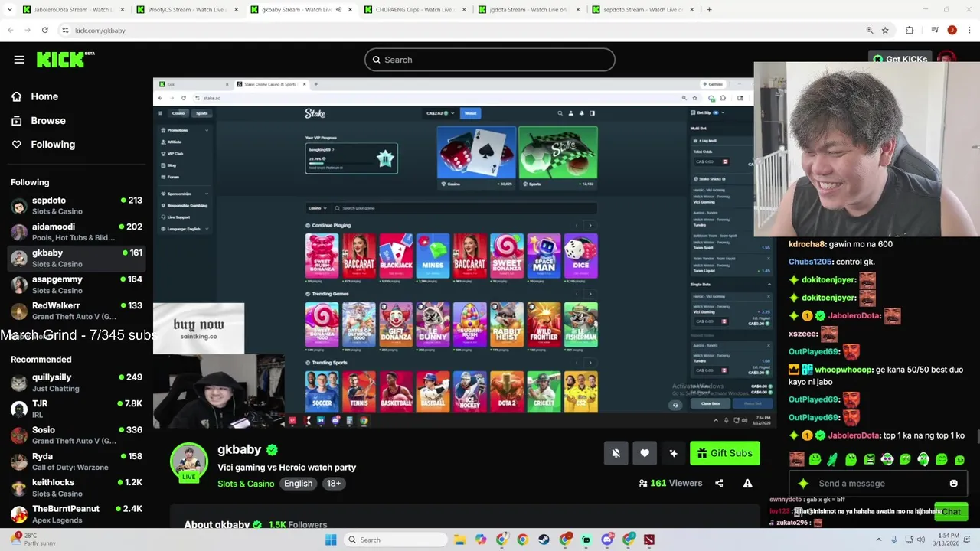This screenshot has height=551, width=980.
Task: Open keithlocks recommended channel
Action: tap(77, 487)
